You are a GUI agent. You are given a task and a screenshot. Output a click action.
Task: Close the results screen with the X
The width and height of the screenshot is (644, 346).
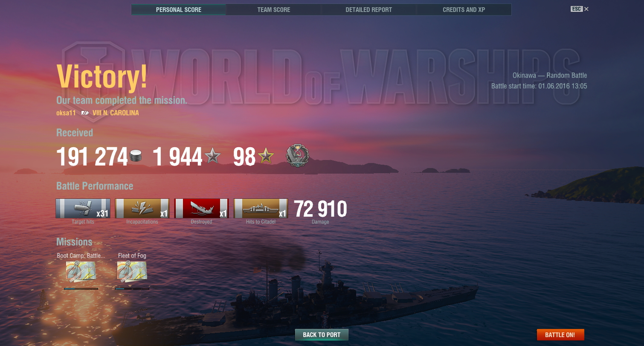(x=586, y=9)
